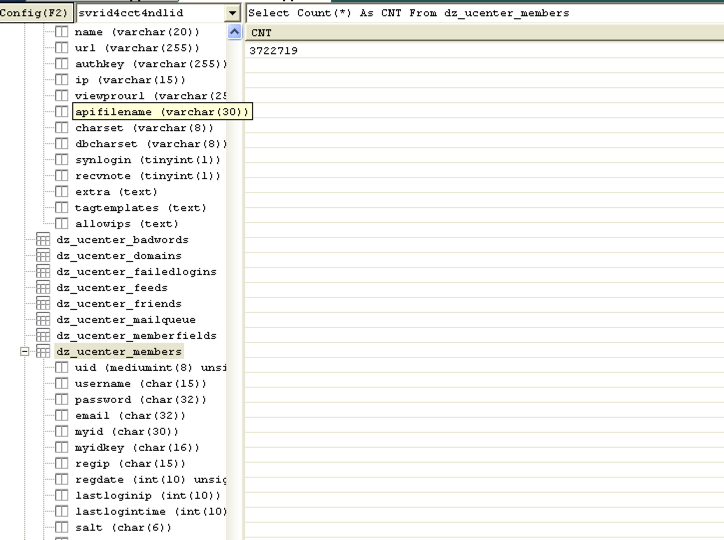Select the recvnote (tinyint(1)) column
The width and height of the screenshot is (724, 540).
click(x=148, y=176)
